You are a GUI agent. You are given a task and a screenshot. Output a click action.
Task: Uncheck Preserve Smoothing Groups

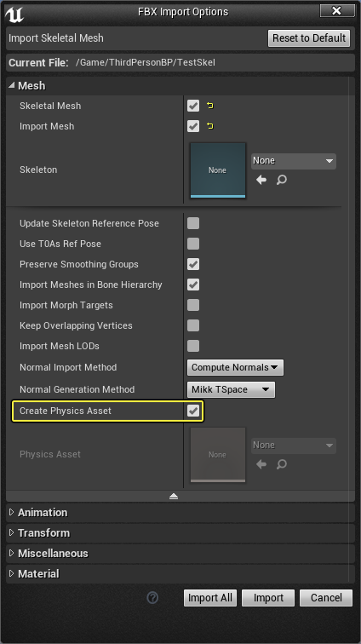[193, 264]
